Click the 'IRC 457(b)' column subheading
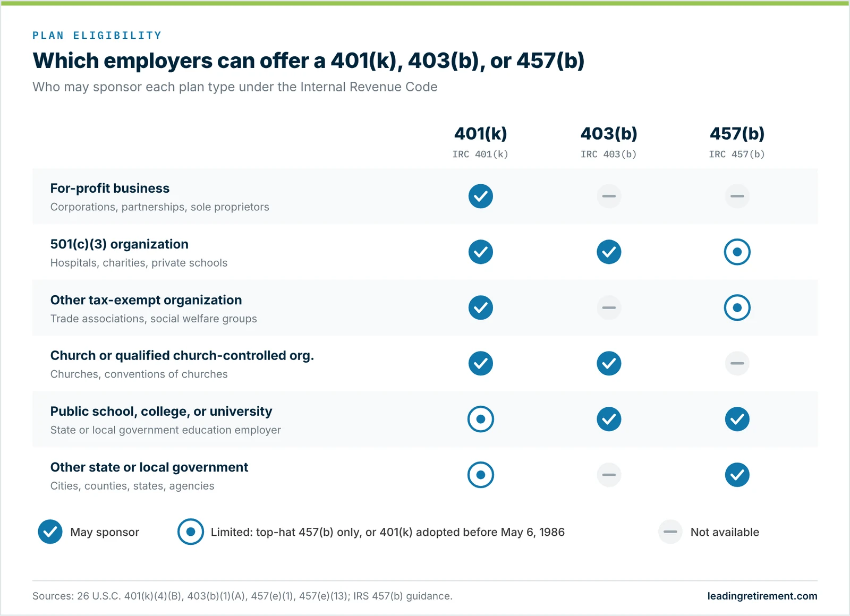 pos(737,155)
